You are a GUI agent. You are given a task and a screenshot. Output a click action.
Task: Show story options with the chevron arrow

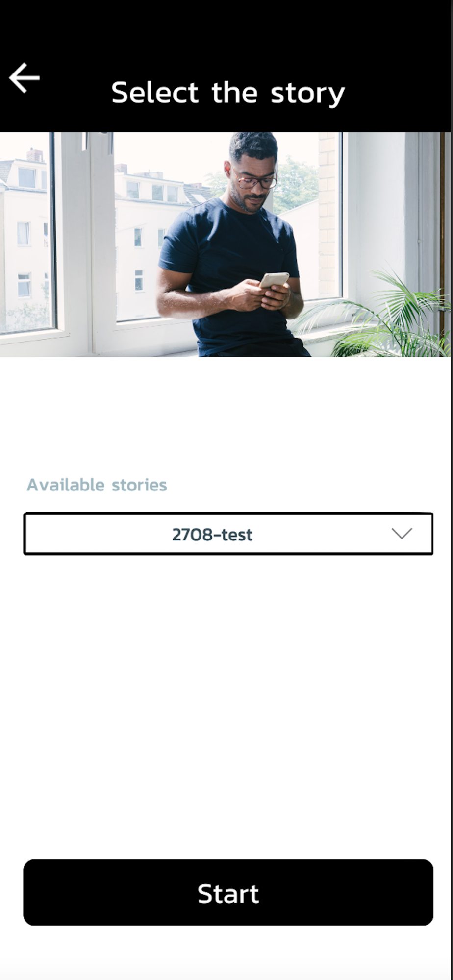point(402,534)
